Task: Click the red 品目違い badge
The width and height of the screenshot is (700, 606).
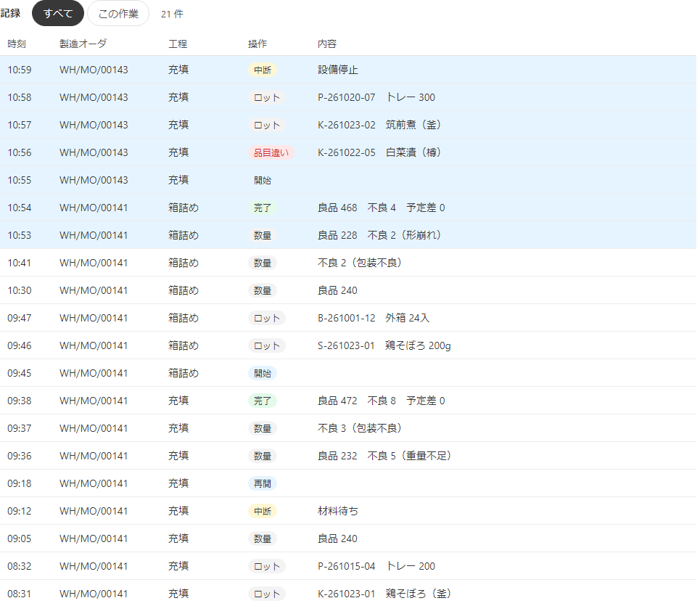Action: (271, 152)
